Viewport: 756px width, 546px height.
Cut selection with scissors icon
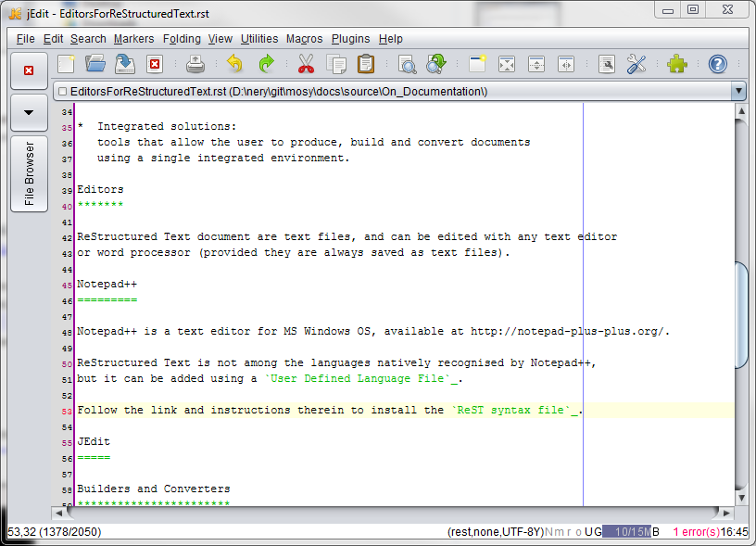point(306,64)
